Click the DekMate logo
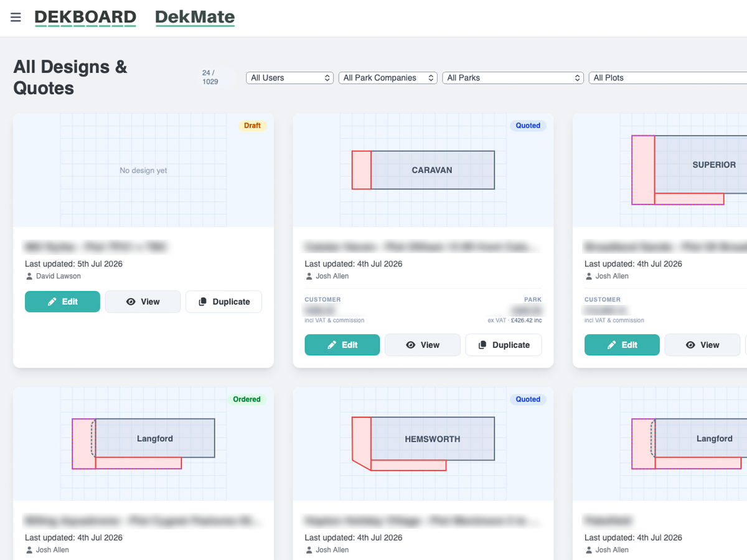Image resolution: width=747 pixels, height=560 pixels. click(x=195, y=17)
